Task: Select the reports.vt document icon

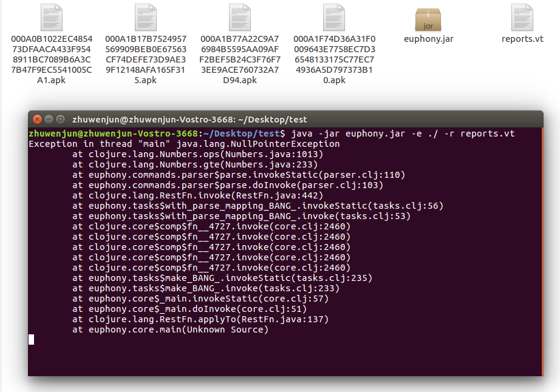Action: point(522,17)
